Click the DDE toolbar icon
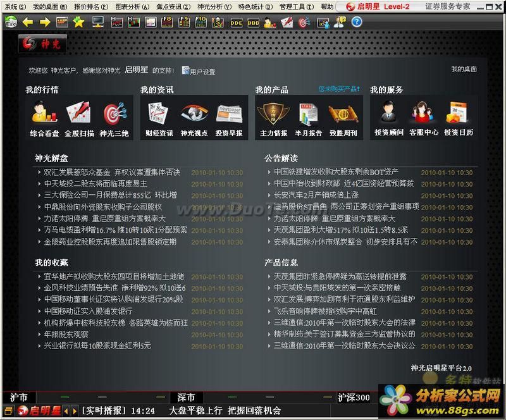 coord(236,22)
